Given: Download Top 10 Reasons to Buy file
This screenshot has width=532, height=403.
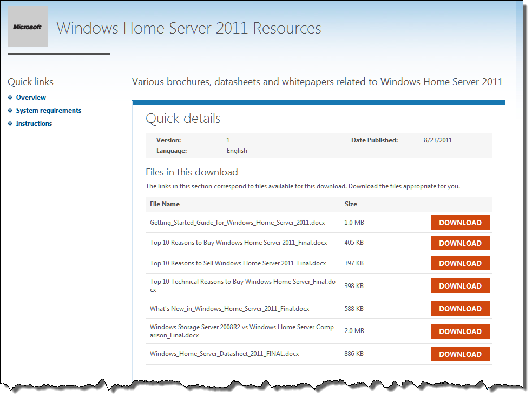Looking at the screenshot, I should (x=461, y=243).
